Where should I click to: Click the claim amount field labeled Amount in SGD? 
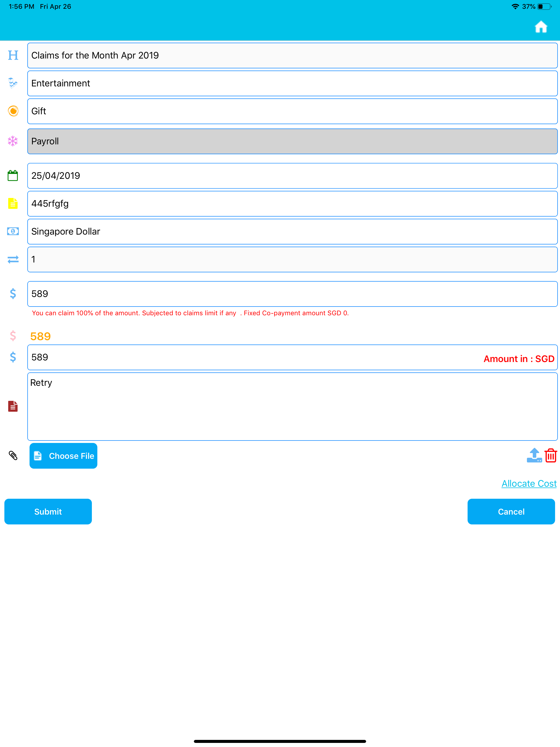pyautogui.click(x=293, y=357)
